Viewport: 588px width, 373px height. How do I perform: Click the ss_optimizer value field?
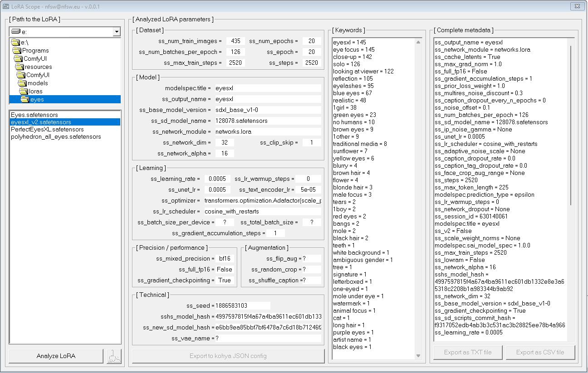tap(262, 200)
